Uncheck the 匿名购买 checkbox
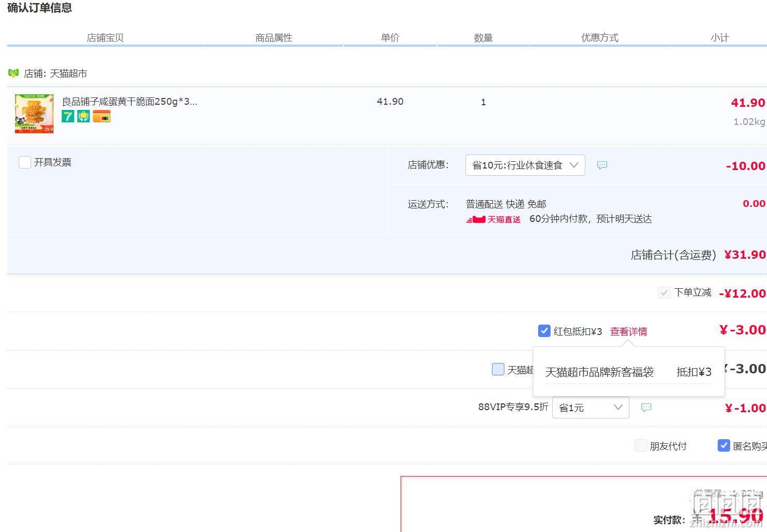Image resolution: width=767 pixels, height=532 pixels. click(x=724, y=445)
